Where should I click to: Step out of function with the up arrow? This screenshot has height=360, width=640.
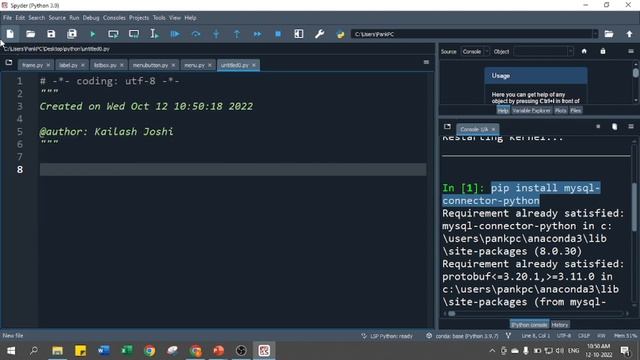(x=237, y=34)
